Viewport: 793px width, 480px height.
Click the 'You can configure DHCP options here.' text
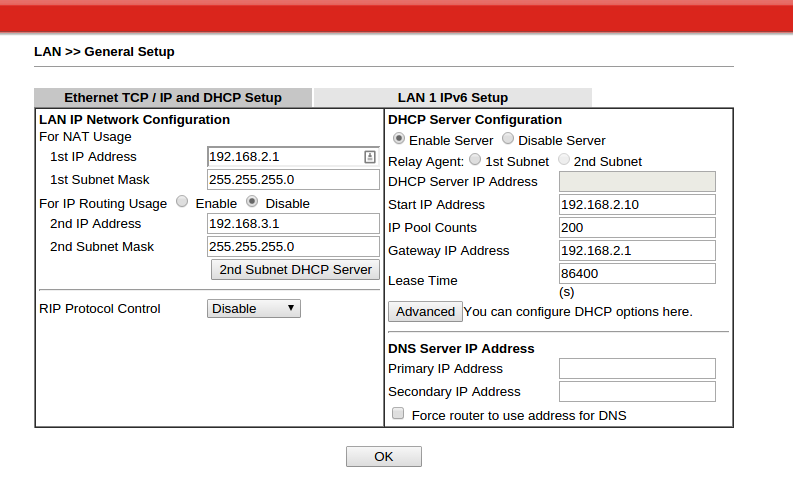coord(578,312)
